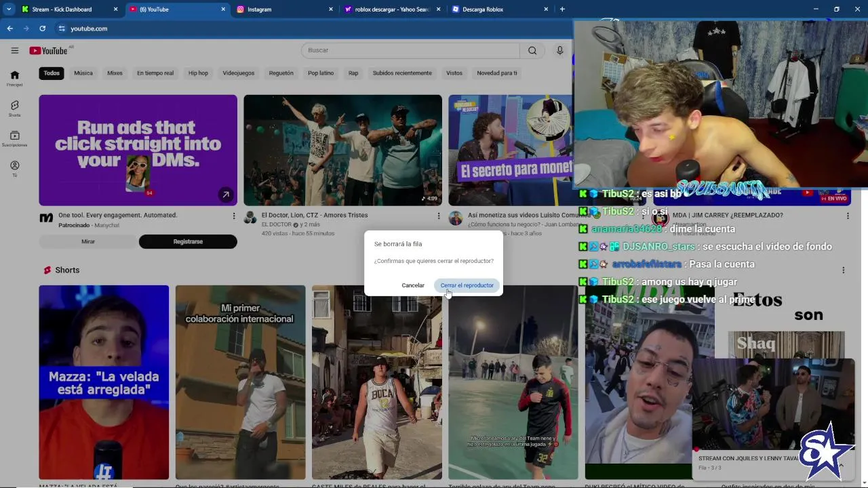Select the Rap filter chip

[x=353, y=73]
